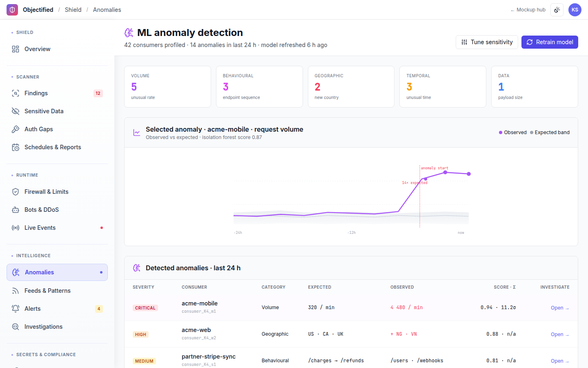Screen dimensions: 588x368
Task: Open partner-stripe-sync anomaly investigation
Action: pos(560,361)
